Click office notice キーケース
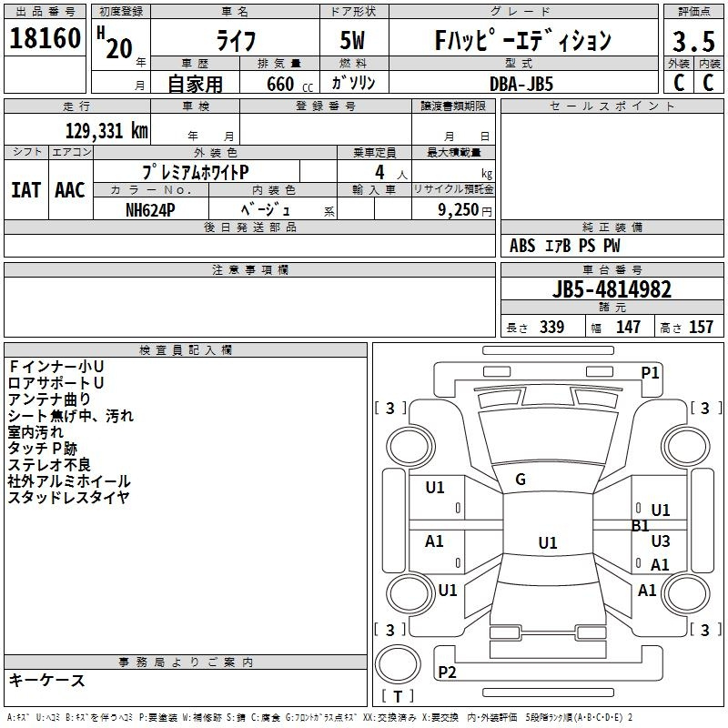Image resolution: width=728 pixels, height=728 pixels. 47,681
